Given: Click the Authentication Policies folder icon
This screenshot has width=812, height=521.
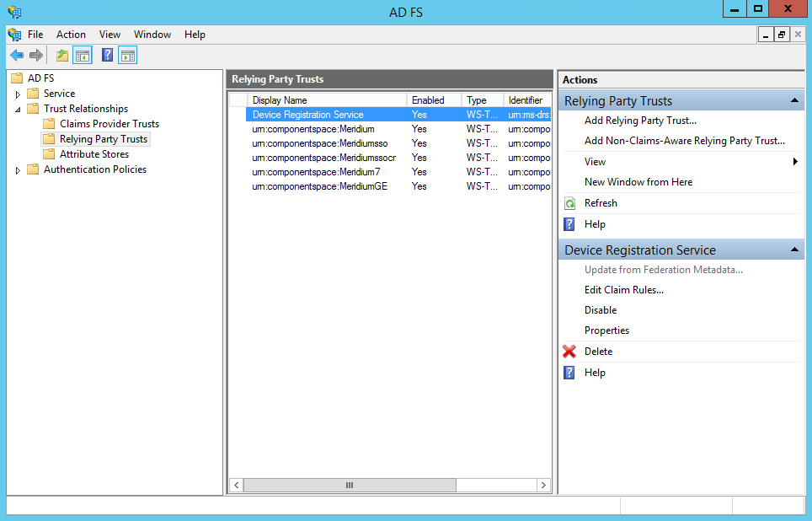Looking at the screenshot, I should (x=33, y=169).
